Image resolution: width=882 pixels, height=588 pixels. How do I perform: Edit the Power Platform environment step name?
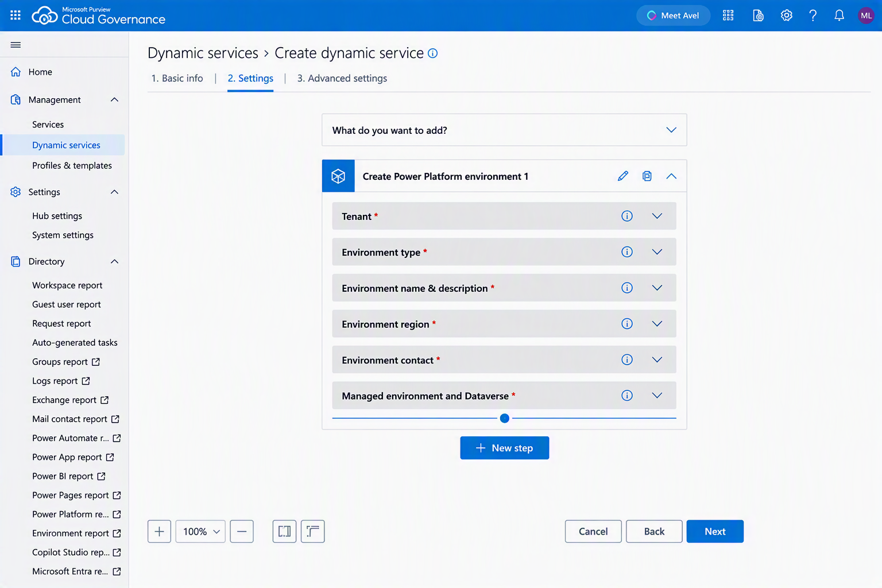tap(623, 176)
